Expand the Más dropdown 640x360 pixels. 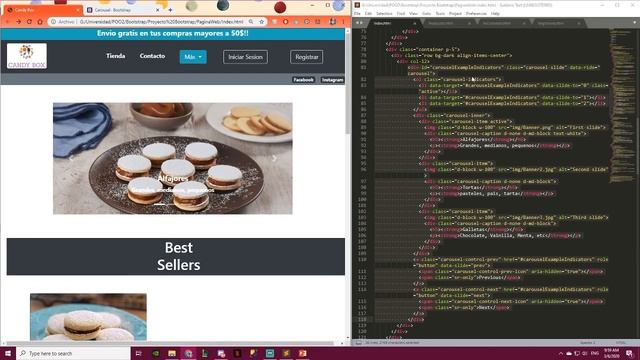click(x=193, y=57)
